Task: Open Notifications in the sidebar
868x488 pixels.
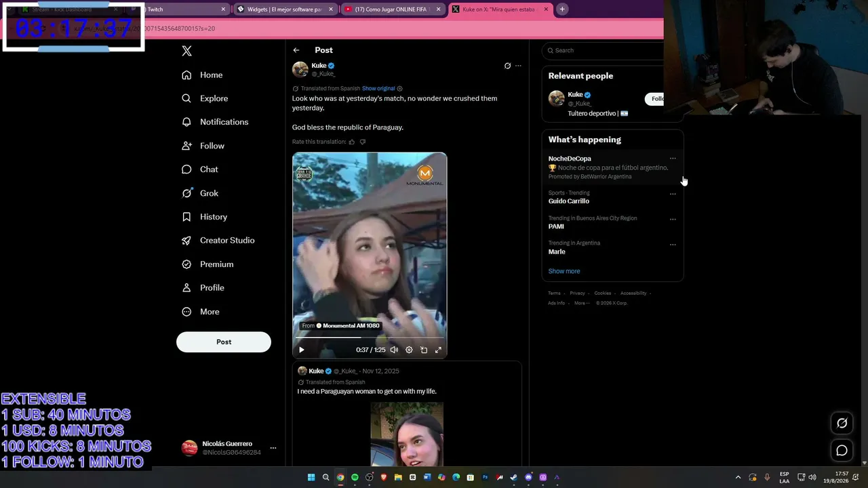Action: pos(215,122)
